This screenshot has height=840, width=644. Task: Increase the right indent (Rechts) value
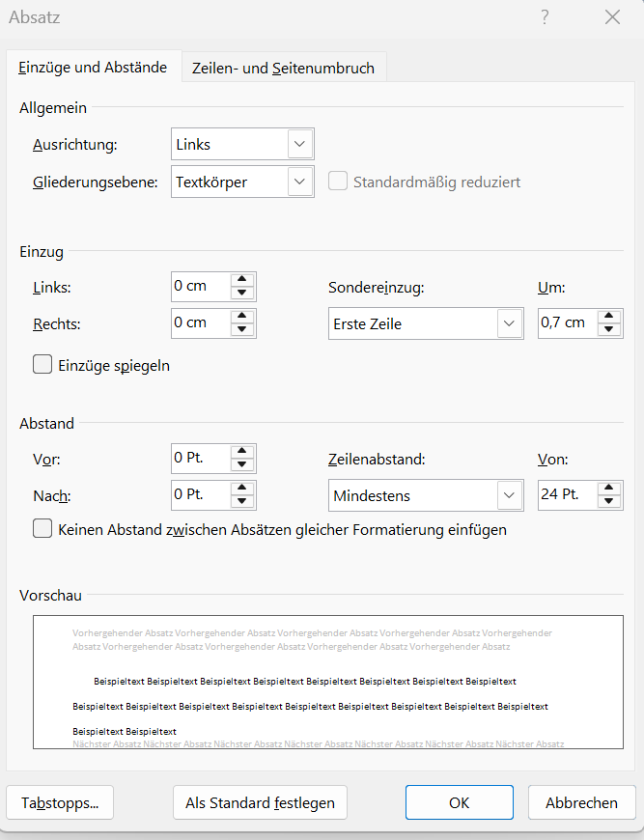pos(242,317)
